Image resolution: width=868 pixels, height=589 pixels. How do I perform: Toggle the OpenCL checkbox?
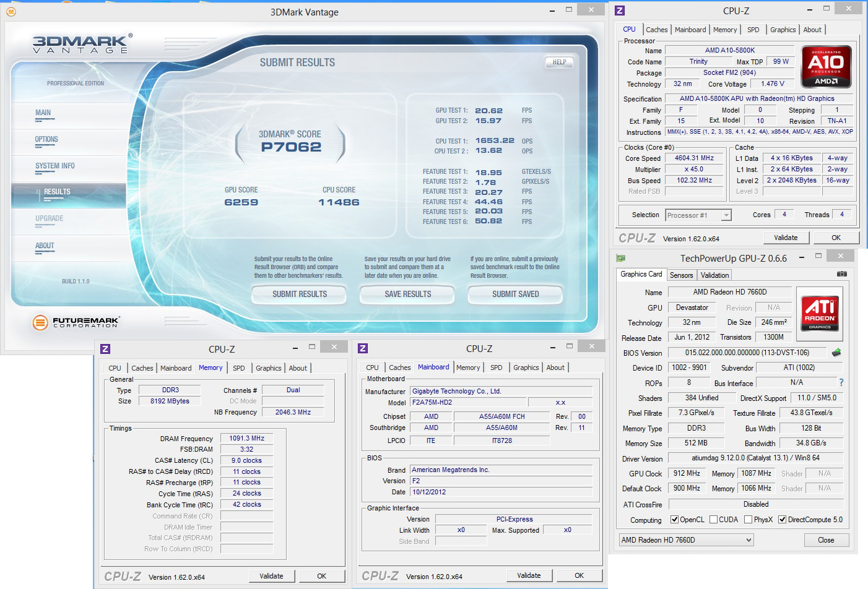(x=675, y=520)
